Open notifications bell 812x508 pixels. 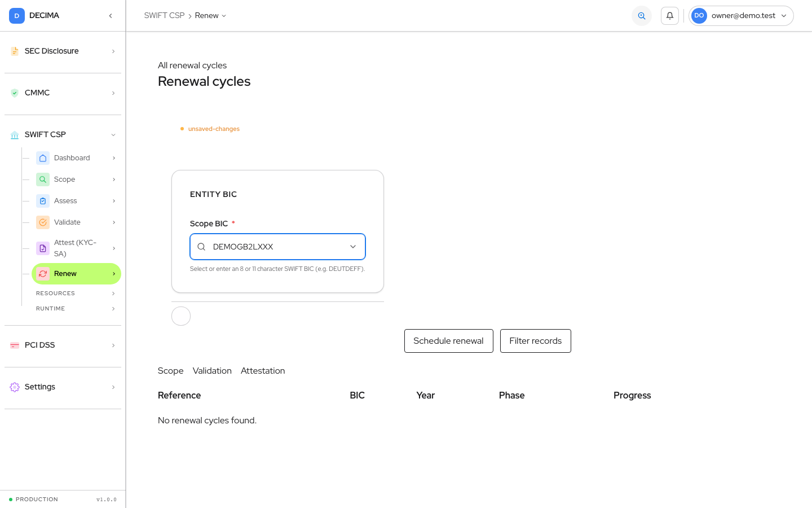(670, 16)
